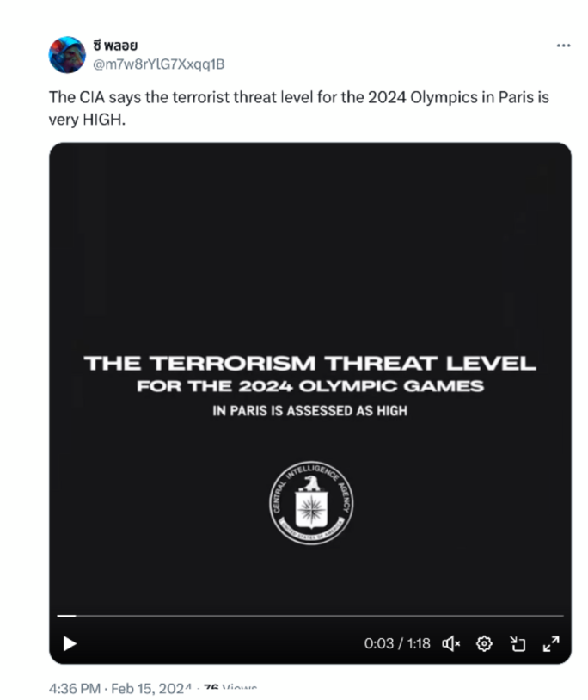Open the 4:36 PM · Feb 15 timestamp link

120,689
